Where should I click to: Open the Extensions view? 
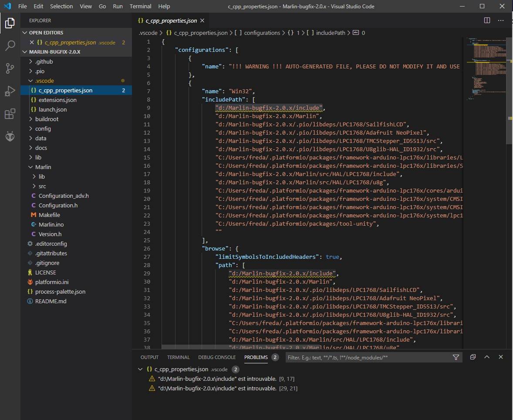pos(10,114)
